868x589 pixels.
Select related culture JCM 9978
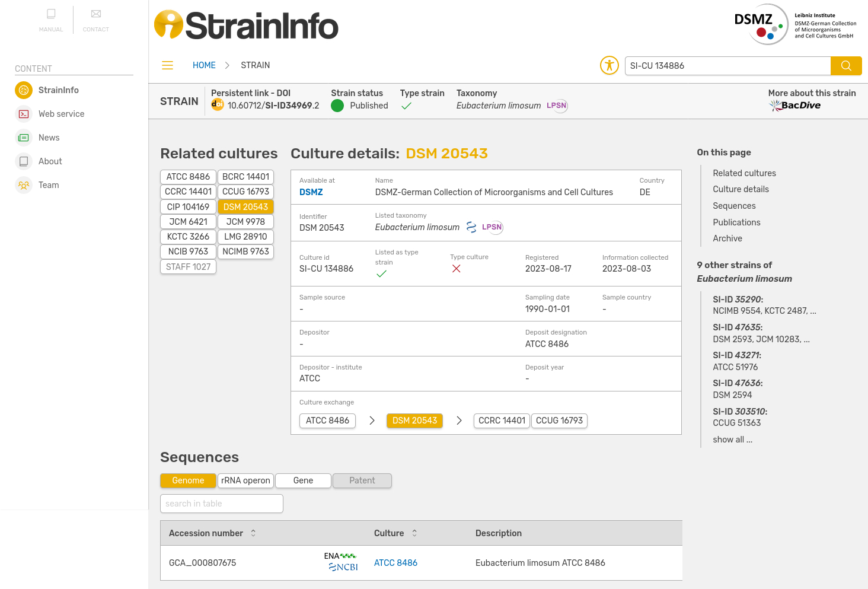[245, 222]
